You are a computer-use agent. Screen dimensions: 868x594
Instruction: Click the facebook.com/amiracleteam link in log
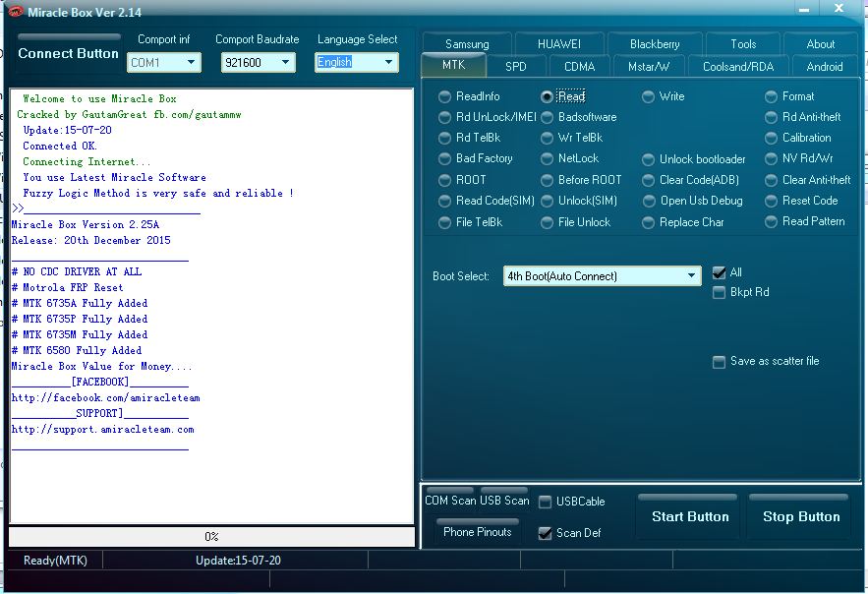tap(106, 397)
